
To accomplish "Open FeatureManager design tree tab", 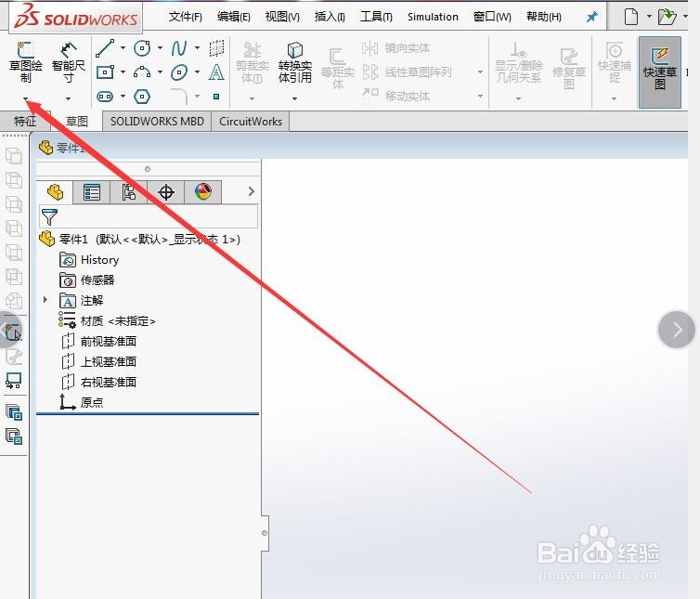I will [55, 192].
